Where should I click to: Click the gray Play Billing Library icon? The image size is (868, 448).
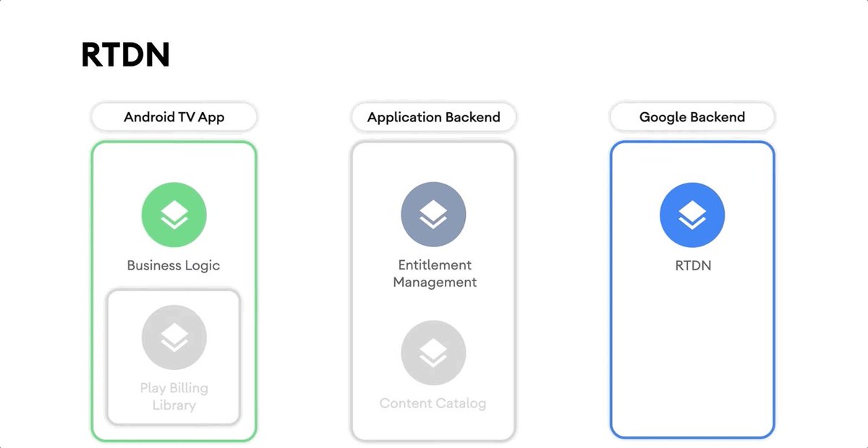[174, 337]
